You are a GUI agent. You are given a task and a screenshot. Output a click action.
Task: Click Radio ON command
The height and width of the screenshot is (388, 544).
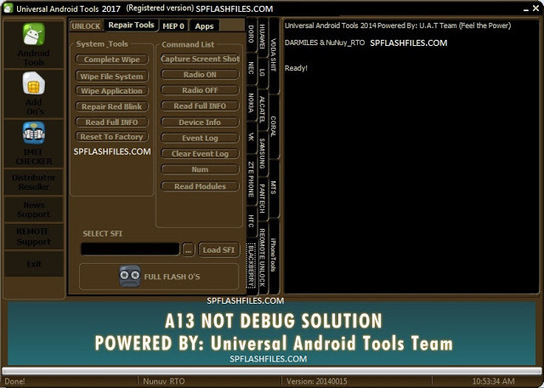(x=200, y=75)
